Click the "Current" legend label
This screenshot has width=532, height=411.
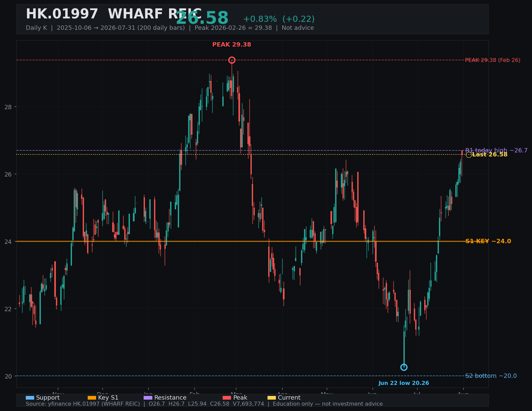[289, 398]
